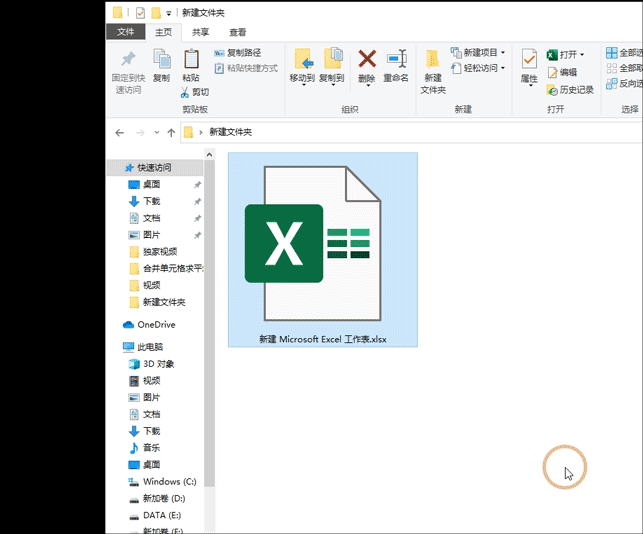
Task: Click the Select none icon in ribbon
Action: pyautogui.click(x=612, y=68)
